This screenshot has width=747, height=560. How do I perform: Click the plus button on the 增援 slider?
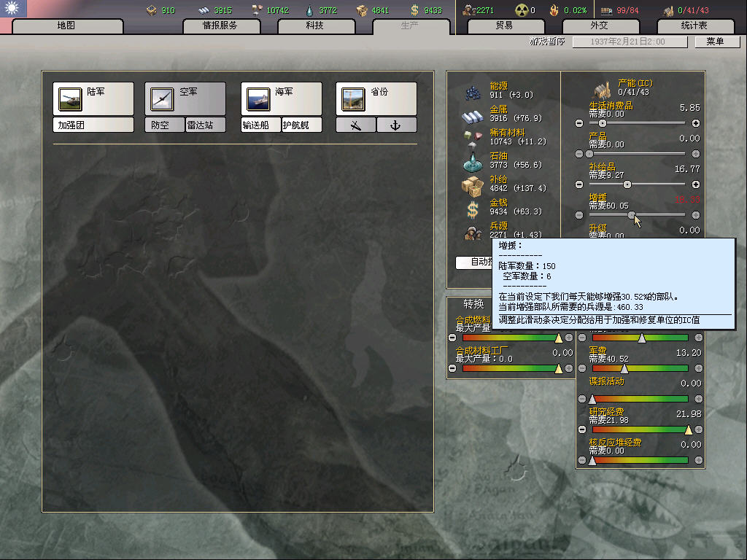point(695,215)
